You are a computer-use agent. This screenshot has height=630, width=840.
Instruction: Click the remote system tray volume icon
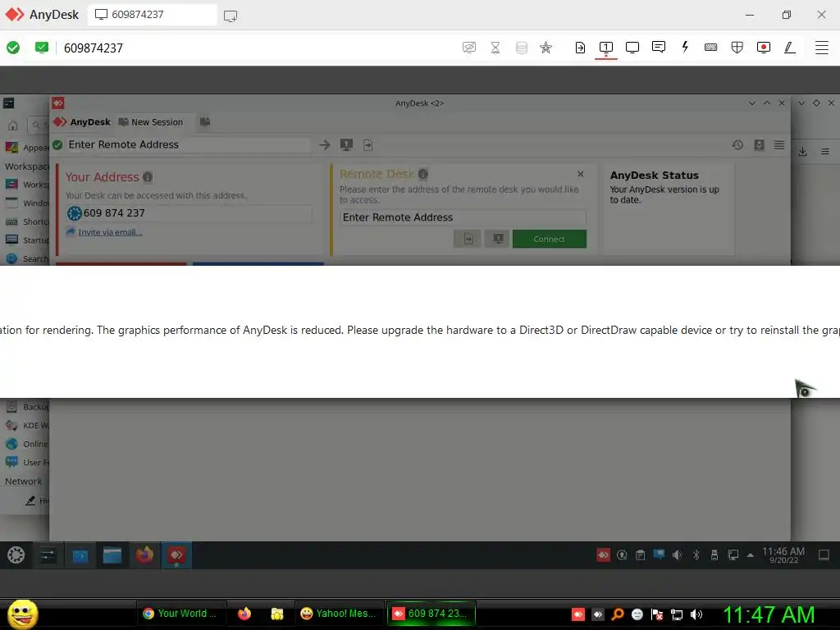tap(678, 555)
